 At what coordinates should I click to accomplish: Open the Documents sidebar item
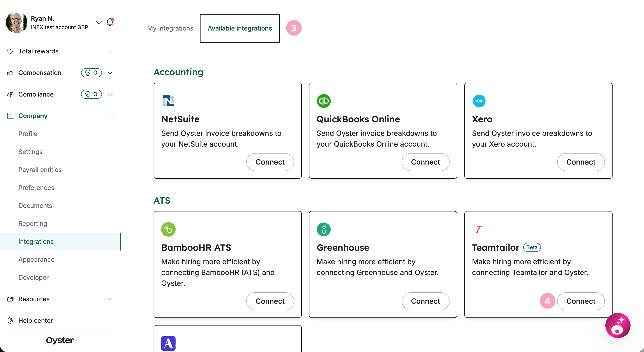[x=35, y=205]
